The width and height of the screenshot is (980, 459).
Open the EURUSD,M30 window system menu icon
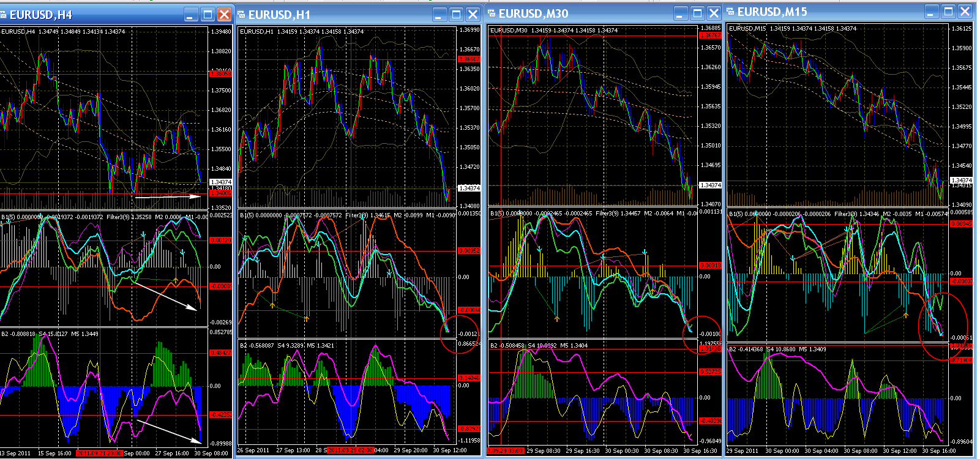[492, 13]
